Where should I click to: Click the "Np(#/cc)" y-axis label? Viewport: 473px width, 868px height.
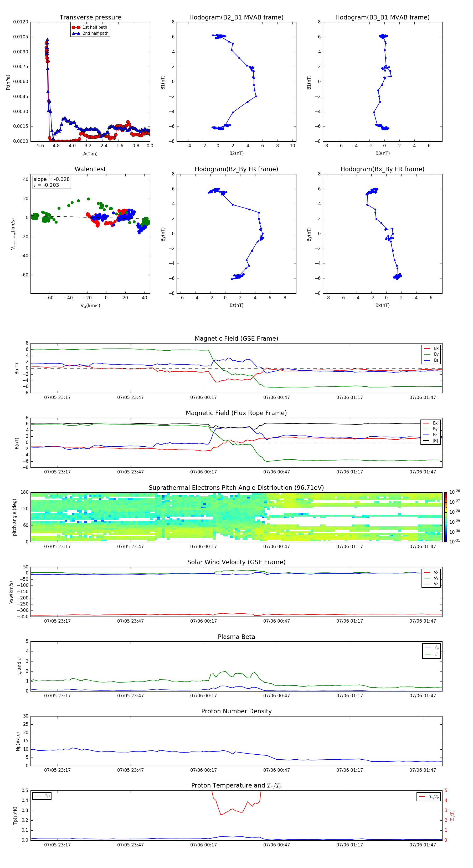click(18, 741)
